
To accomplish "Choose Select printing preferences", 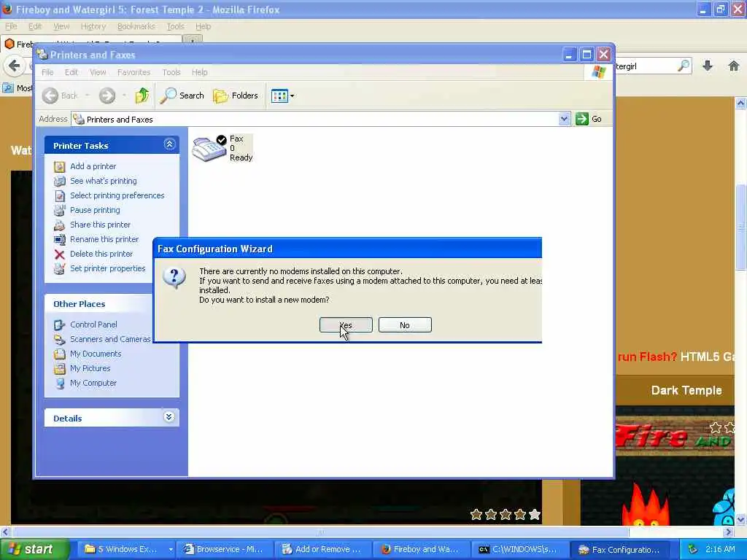I will [117, 195].
